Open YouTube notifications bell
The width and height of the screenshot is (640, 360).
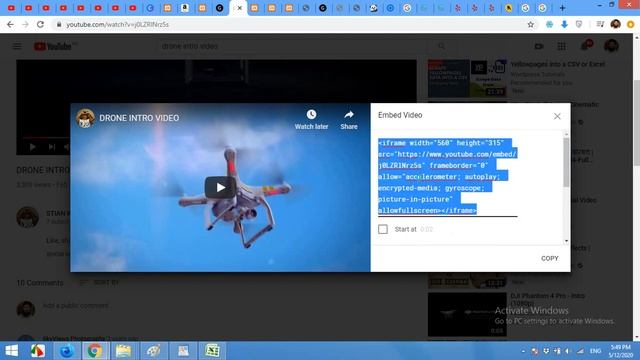[x=586, y=45]
